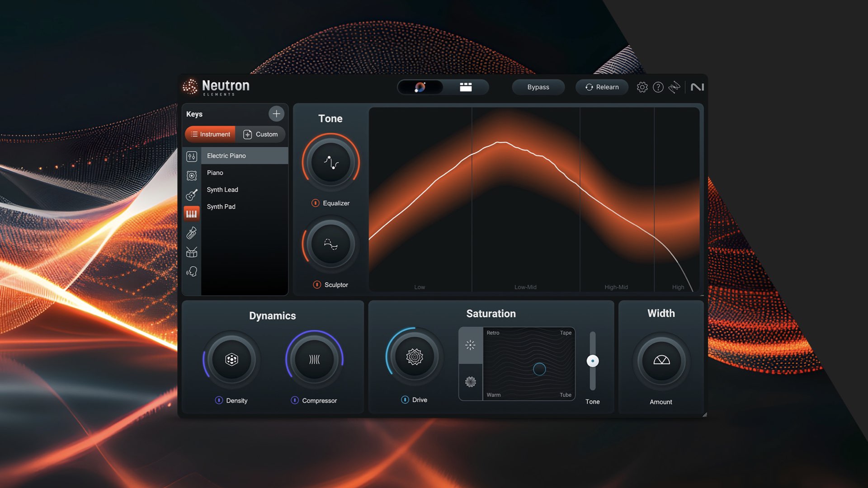Viewport: 868px width, 488px height.
Task: Open the plugin settings gear icon
Action: [642, 87]
